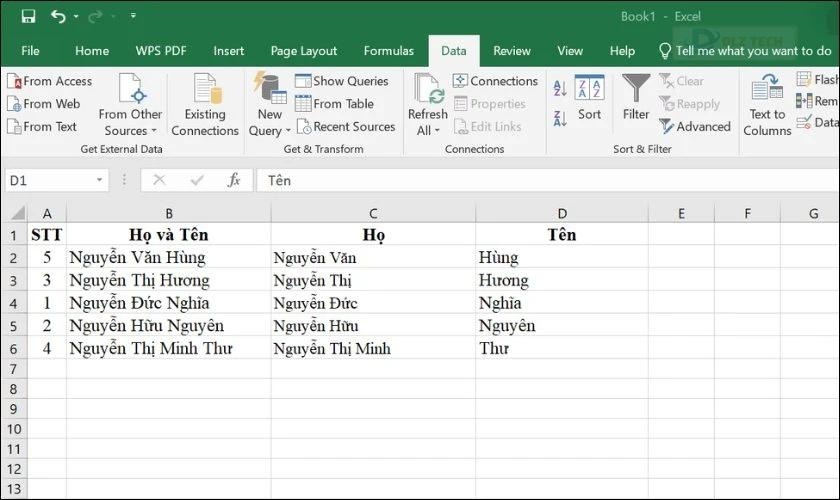Open Advanced filter options

(x=695, y=126)
